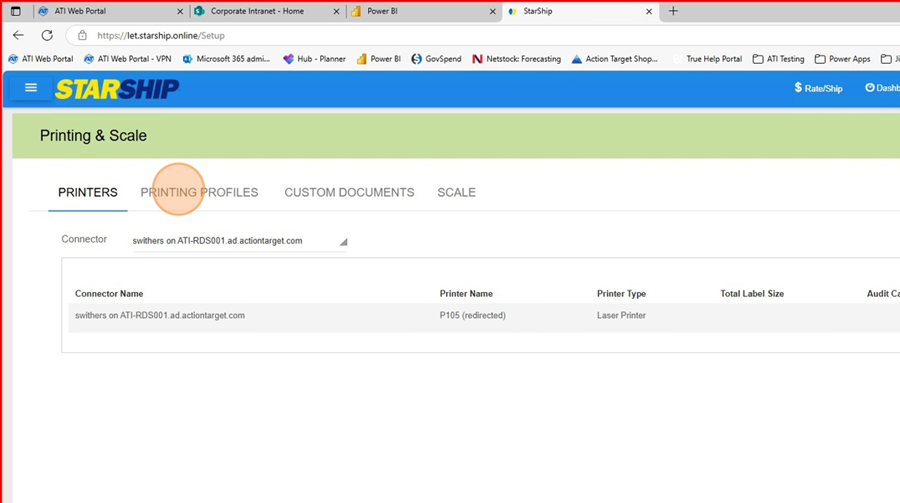Close the Power BI browser tab
This screenshot has height=503, width=900.
493,11
